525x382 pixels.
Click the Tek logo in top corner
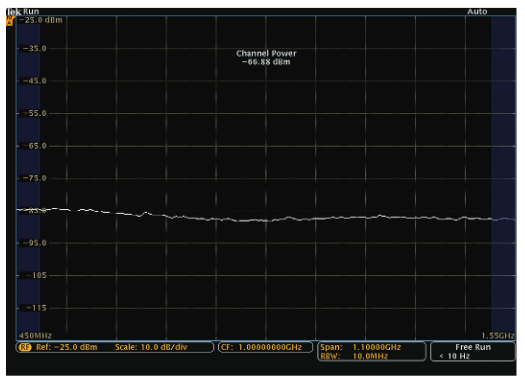point(13,12)
